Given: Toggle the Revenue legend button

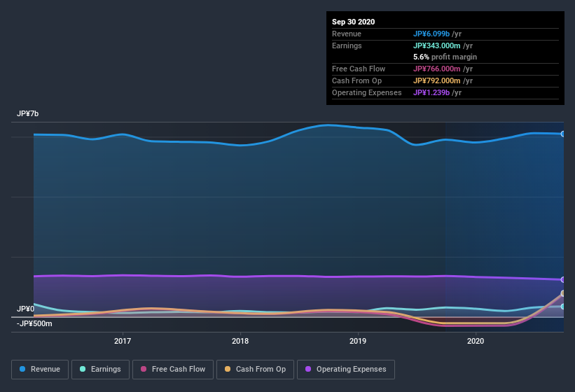Looking at the screenshot, I should [x=40, y=370].
